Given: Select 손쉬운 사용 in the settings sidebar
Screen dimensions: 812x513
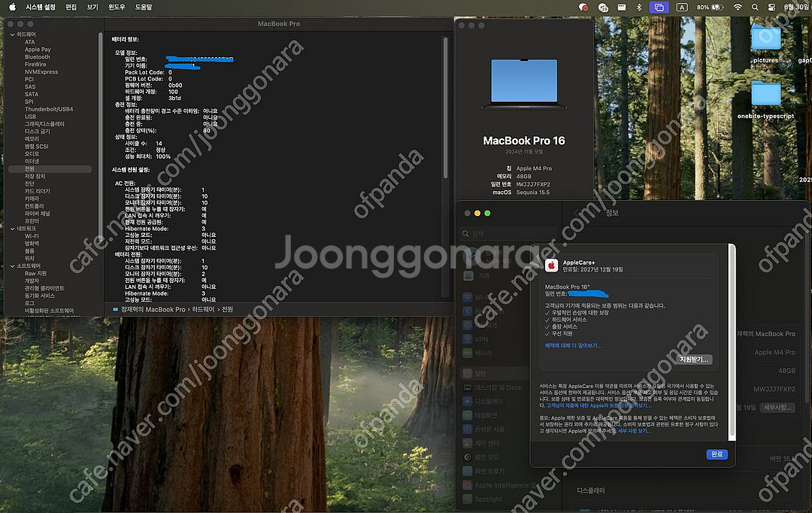Looking at the screenshot, I should [x=489, y=428].
